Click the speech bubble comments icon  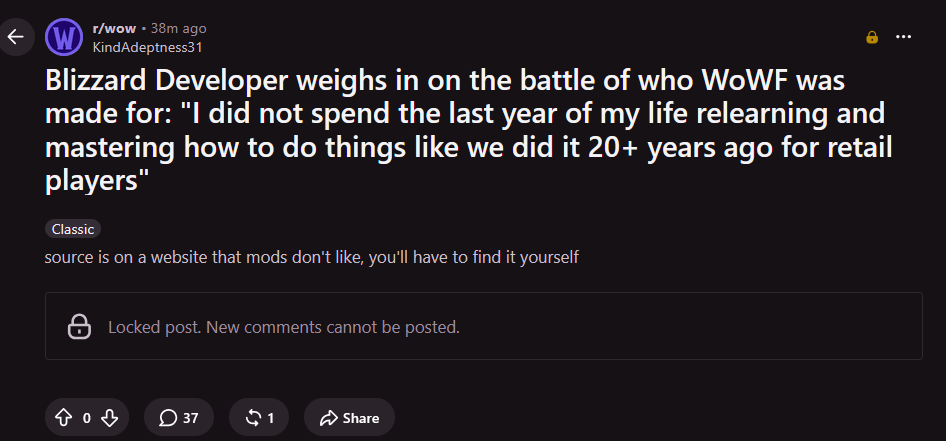click(168, 417)
